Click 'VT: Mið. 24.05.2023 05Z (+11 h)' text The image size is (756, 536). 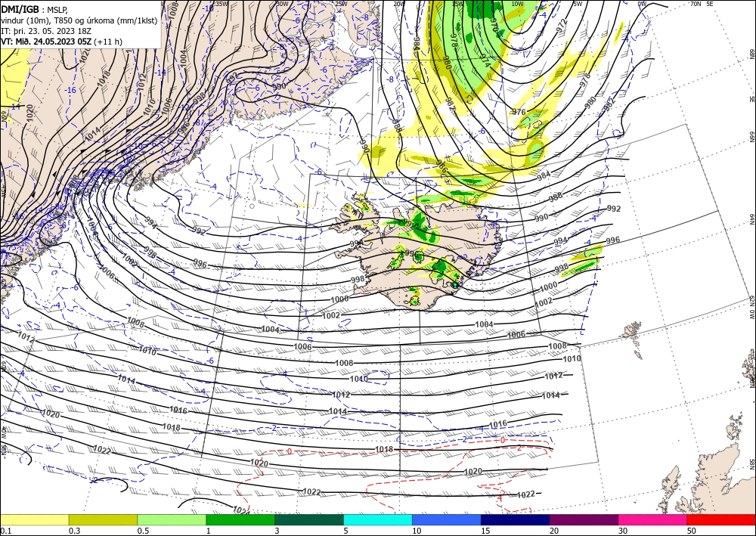62,42
